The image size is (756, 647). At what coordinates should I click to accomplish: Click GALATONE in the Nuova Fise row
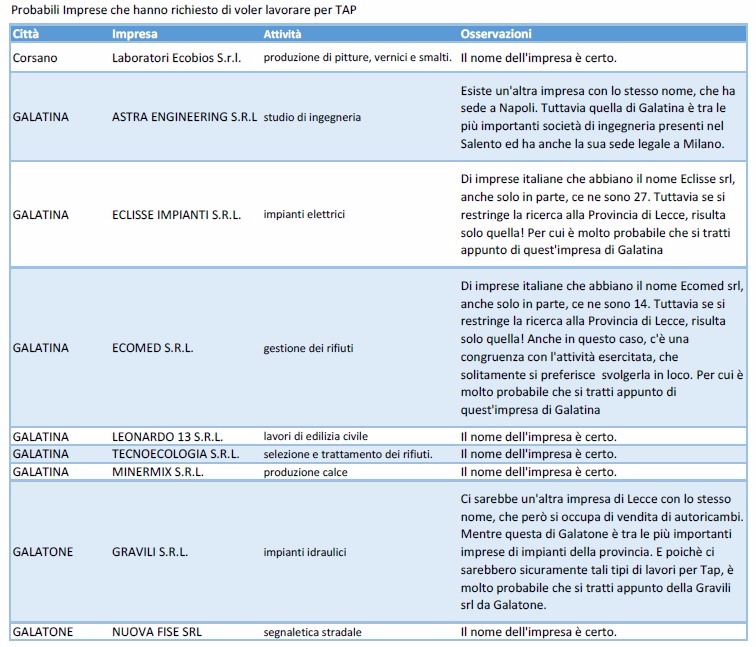42,632
